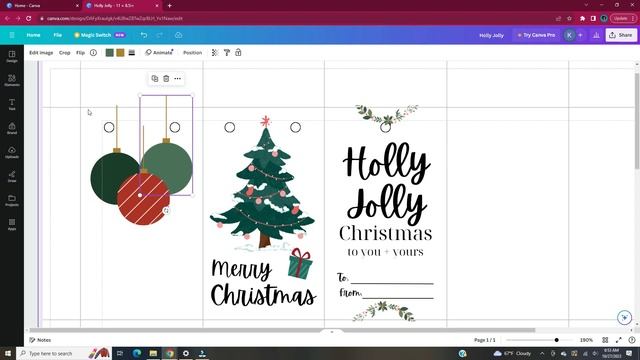Viewport: 640px width, 360px height.
Task: Open the Projects panel in sidebar
Action: (x=12, y=200)
